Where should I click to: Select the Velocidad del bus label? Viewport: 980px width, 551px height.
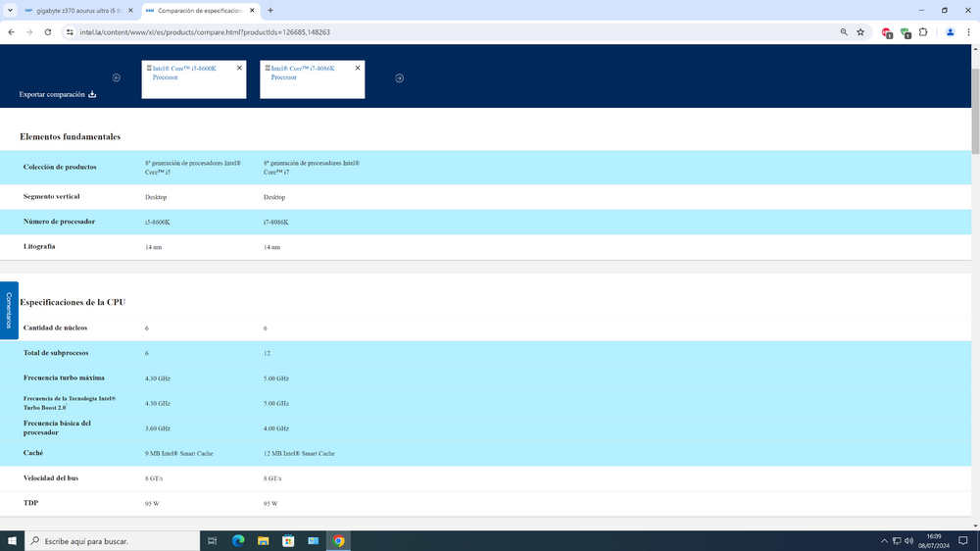(x=51, y=477)
